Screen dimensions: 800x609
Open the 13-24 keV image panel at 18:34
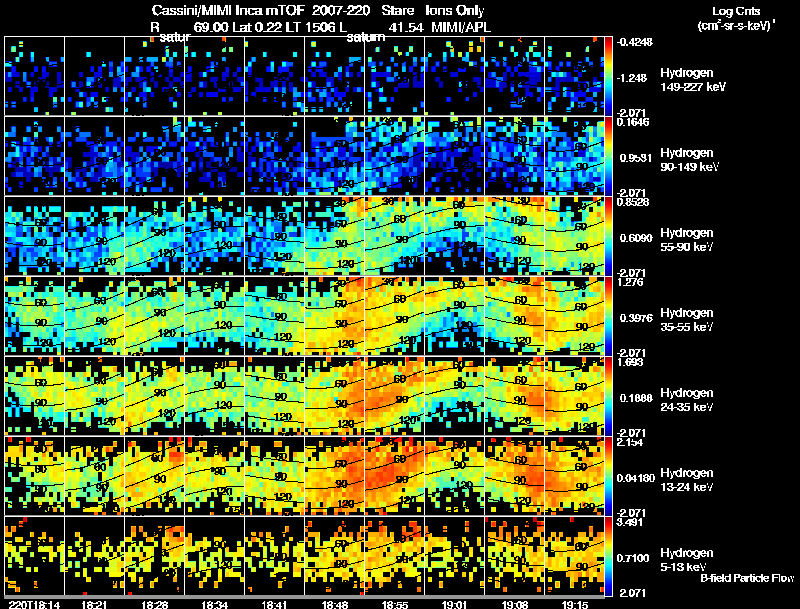tap(215, 476)
